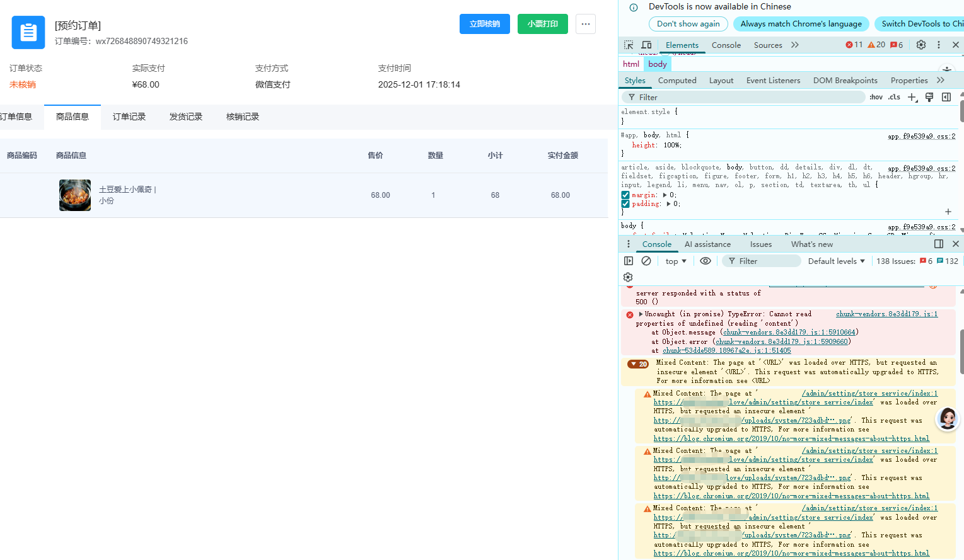Image resolution: width=964 pixels, height=560 pixels.
Task: Switch to the Computed styles tab
Action: [x=677, y=81]
